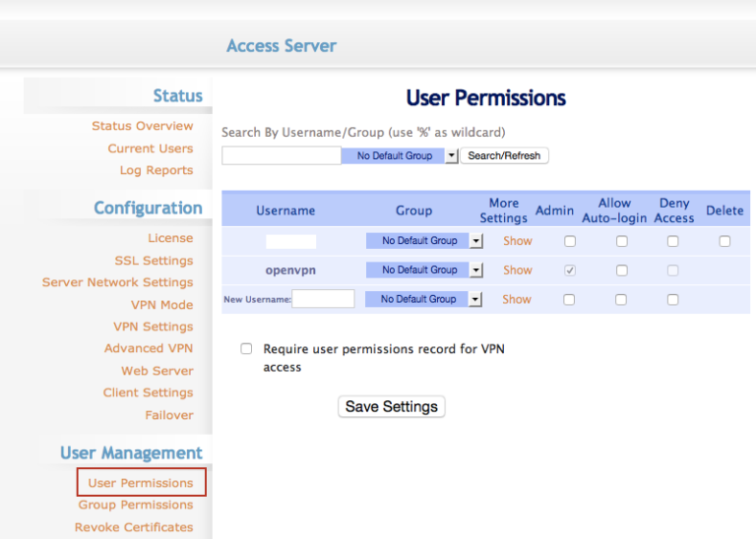
Task: Open VPN Mode page
Action: point(162,305)
